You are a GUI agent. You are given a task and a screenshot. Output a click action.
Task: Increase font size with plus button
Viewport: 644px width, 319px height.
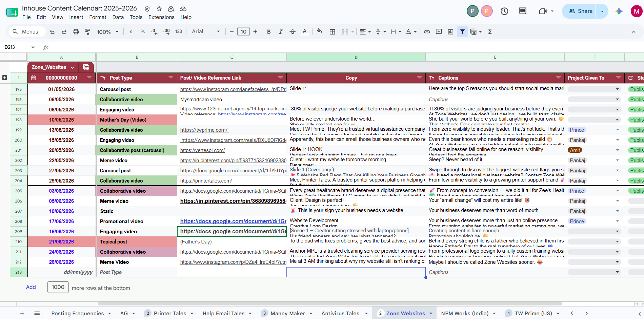click(x=255, y=32)
